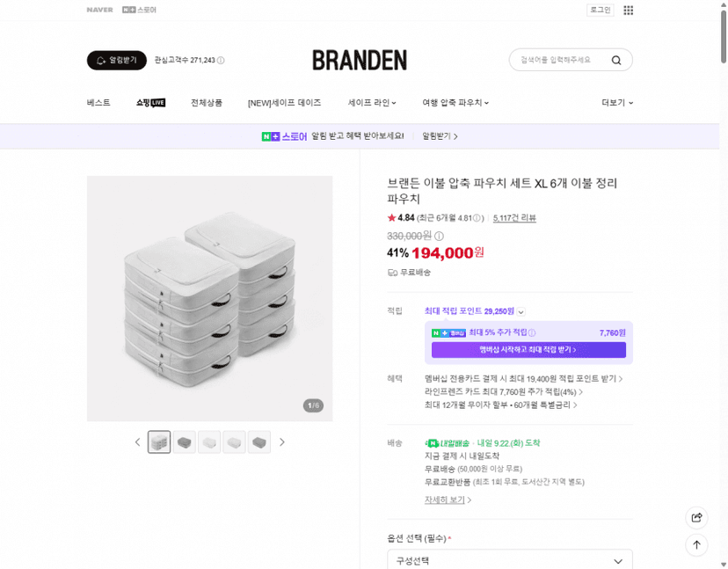Click the go-to-top arrow button

pyautogui.click(x=696, y=545)
